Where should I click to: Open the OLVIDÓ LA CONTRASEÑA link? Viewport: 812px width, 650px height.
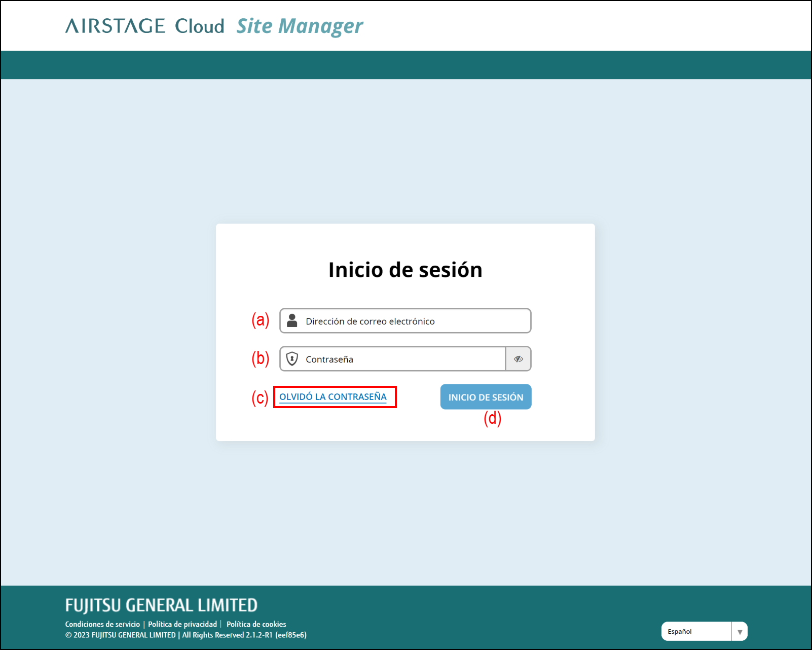(333, 396)
